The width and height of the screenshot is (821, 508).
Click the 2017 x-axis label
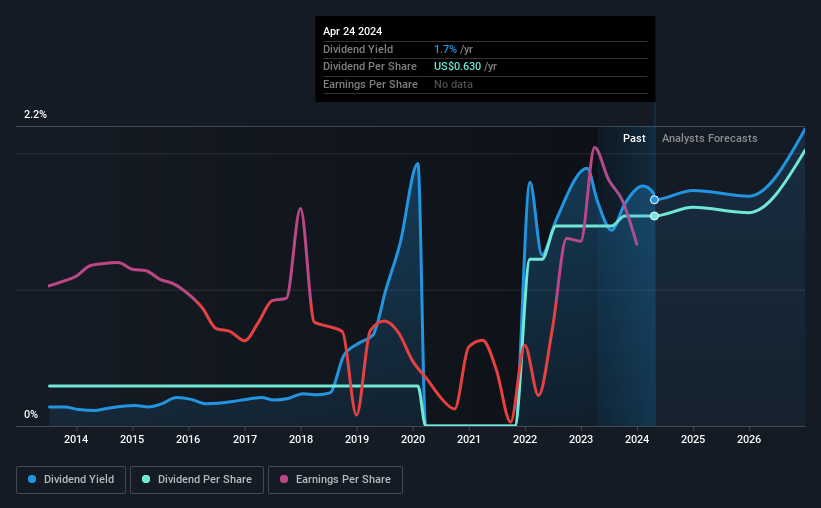click(x=245, y=439)
